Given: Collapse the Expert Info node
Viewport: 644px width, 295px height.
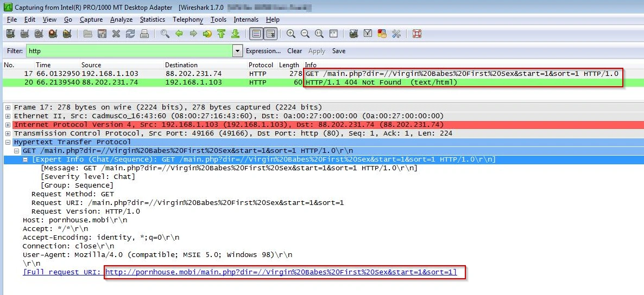Looking at the screenshot, I should coord(26,159).
